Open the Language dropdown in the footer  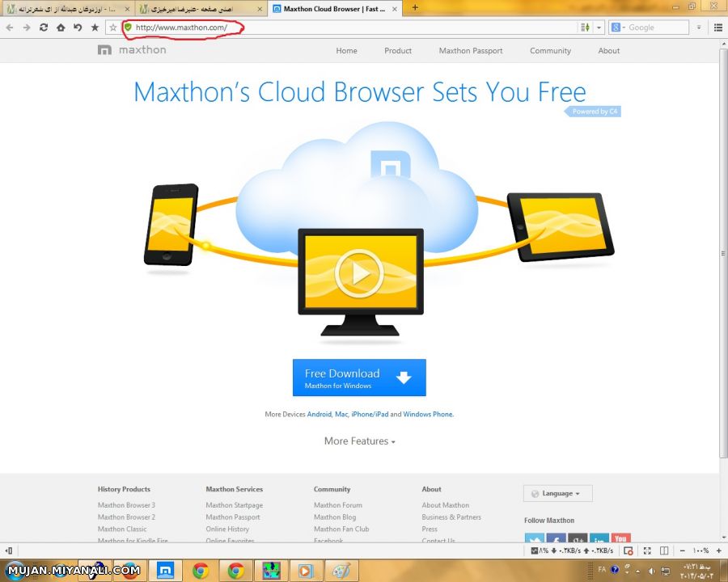(x=557, y=493)
